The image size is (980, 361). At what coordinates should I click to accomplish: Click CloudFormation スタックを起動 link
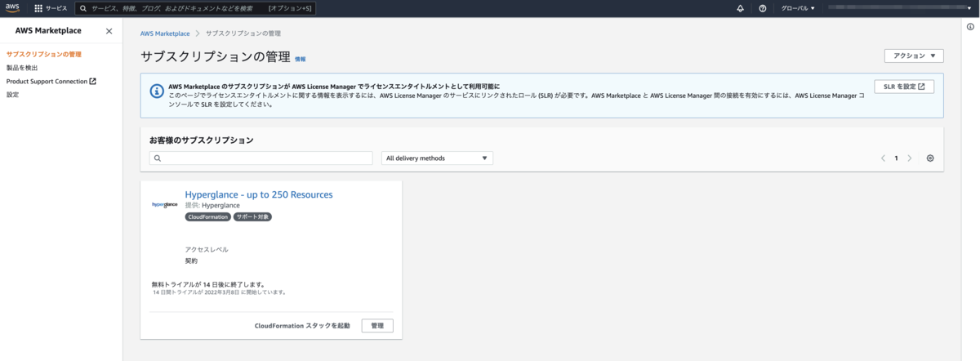coord(302,326)
